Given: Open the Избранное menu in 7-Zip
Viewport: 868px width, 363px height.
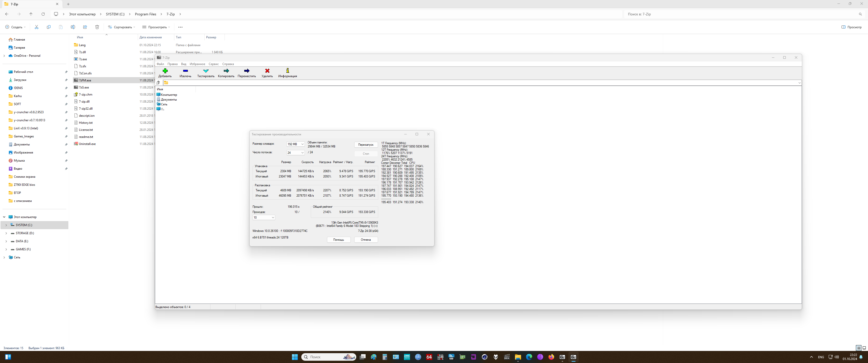Looking at the screenshot, I should tap(197, 64).
